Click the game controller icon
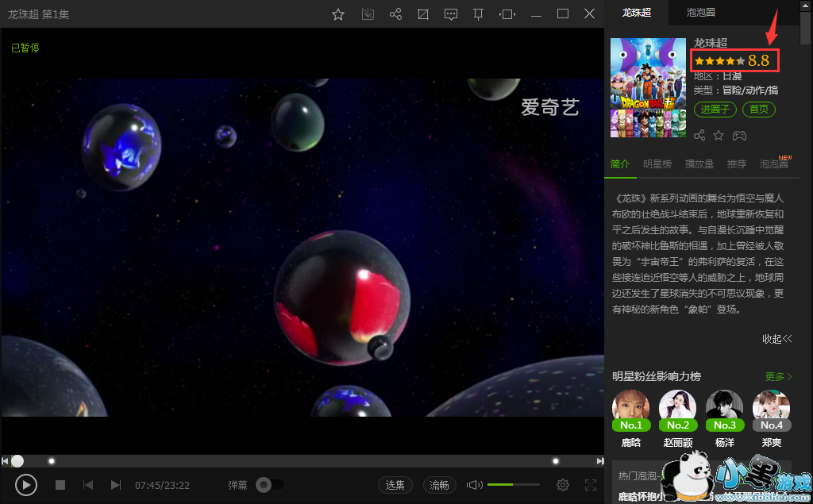 click(x=739, y=136)
